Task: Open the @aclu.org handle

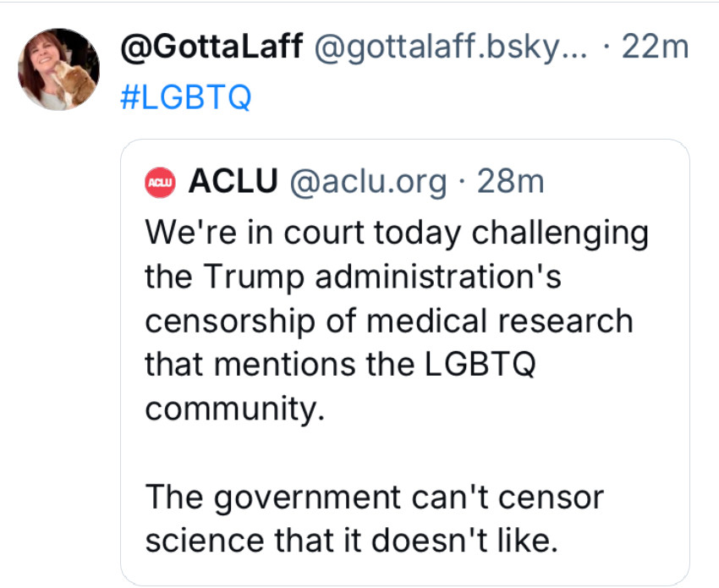Action: point(369,180)
